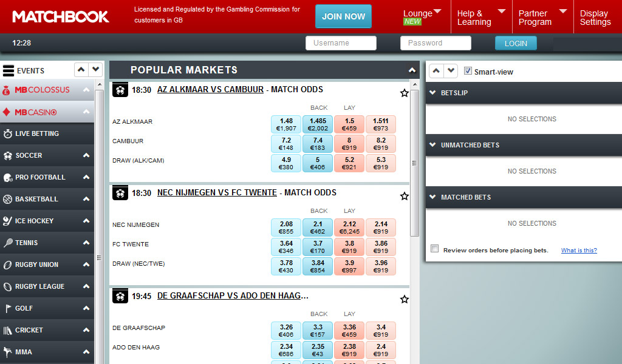Click the Matchbook logo
Viewport: 622px width, 364px height.
[x=61, y=16]
